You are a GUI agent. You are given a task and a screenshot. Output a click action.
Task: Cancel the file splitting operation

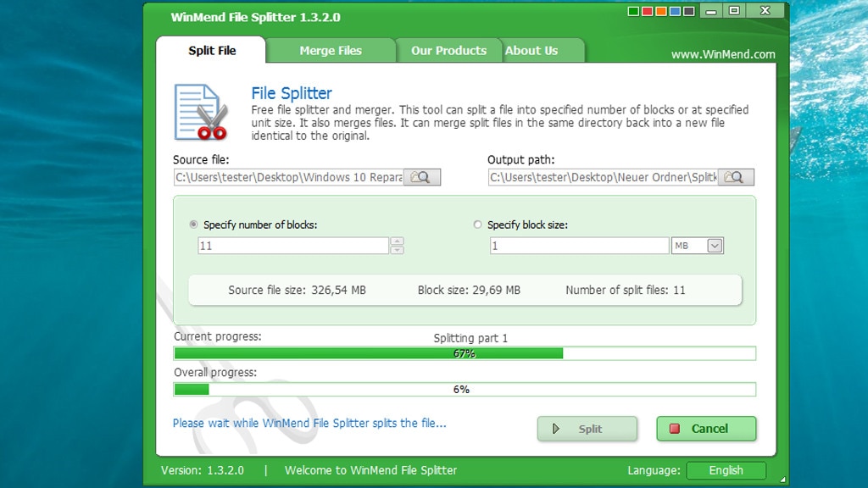tap(706, 429)
